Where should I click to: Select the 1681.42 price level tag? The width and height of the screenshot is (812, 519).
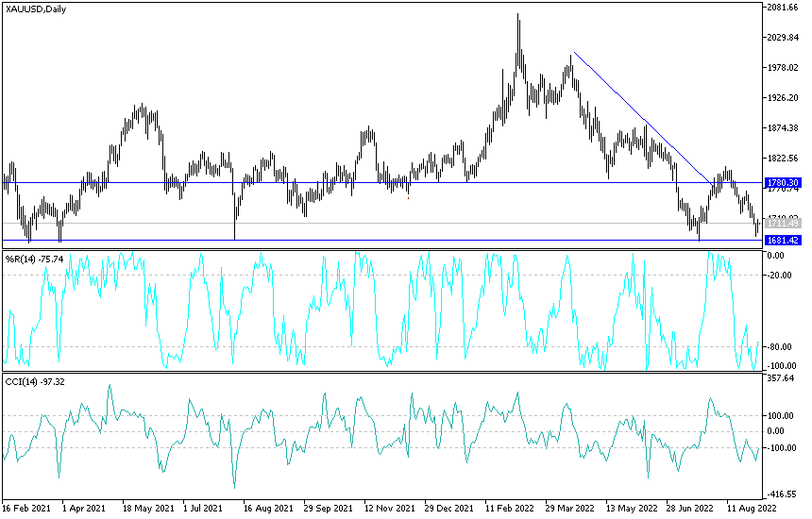pyautogui.click(x=783, y=240)
